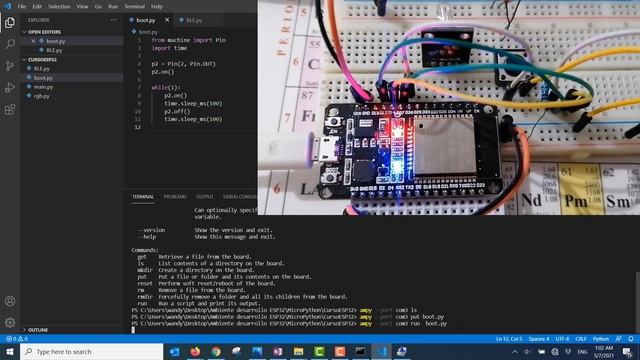Image resolution: width=640 pixels, height=360 pixels.
Task: Click the network globe icon in tray
Action: click(555, 351)
